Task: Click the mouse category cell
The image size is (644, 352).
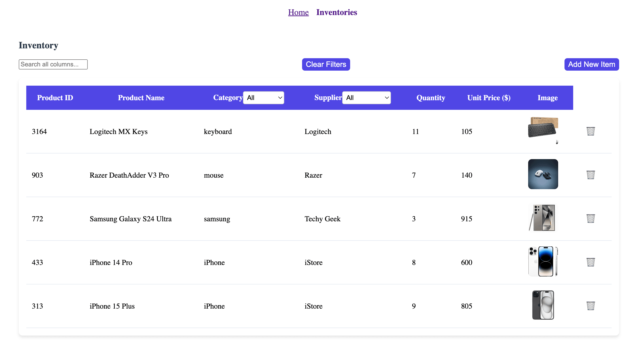Action: coord(213,175)
